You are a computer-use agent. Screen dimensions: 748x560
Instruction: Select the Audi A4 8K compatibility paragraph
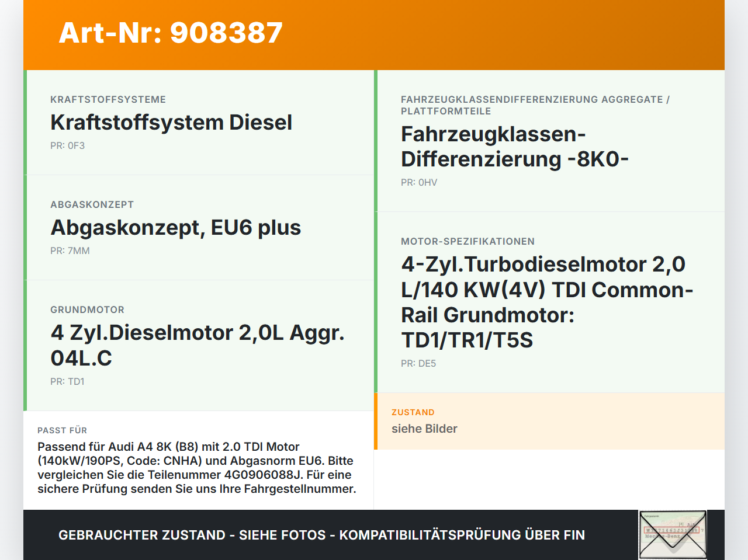click(197, 468)
